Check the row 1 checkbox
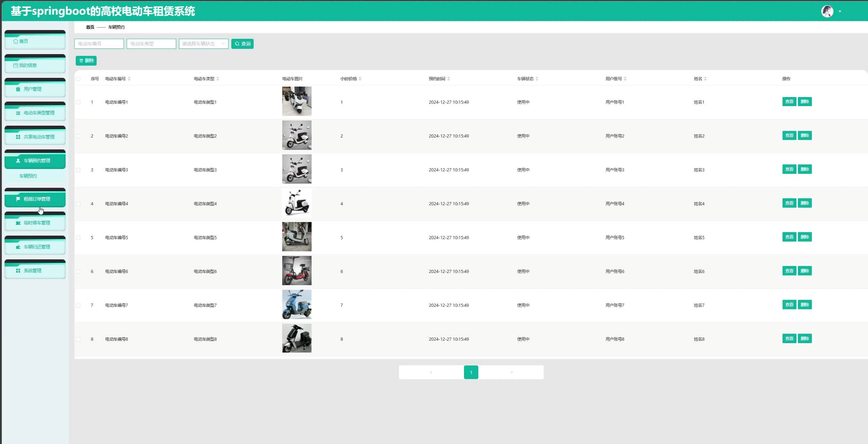The height and width of the screenshot is (444, 868). click(x=78, y=102)
